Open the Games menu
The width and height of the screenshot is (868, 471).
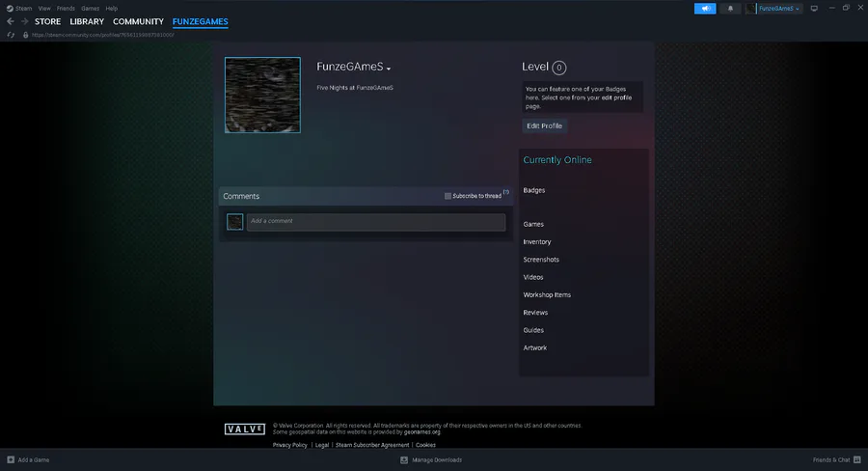tap(91, 9)
